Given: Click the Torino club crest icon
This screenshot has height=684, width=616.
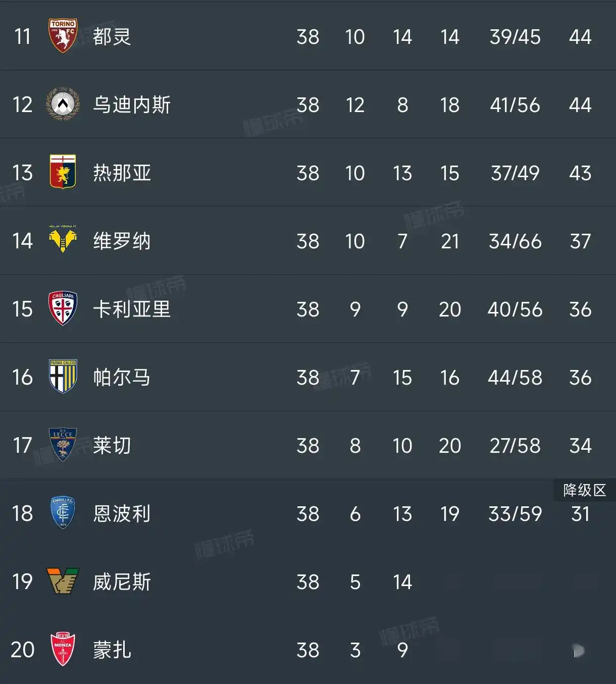Looking at the screenshot, I should tap(63, 36).
